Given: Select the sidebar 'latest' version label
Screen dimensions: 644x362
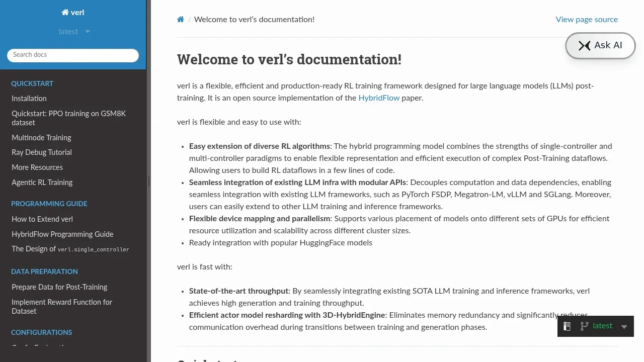Looking at the screenshot, I should tap(68, 32).
